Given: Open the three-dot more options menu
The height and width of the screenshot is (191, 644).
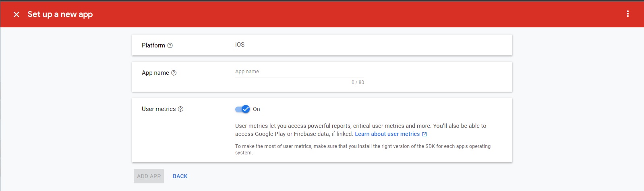Looking at the screenshot, I should (x=627, y=14).
